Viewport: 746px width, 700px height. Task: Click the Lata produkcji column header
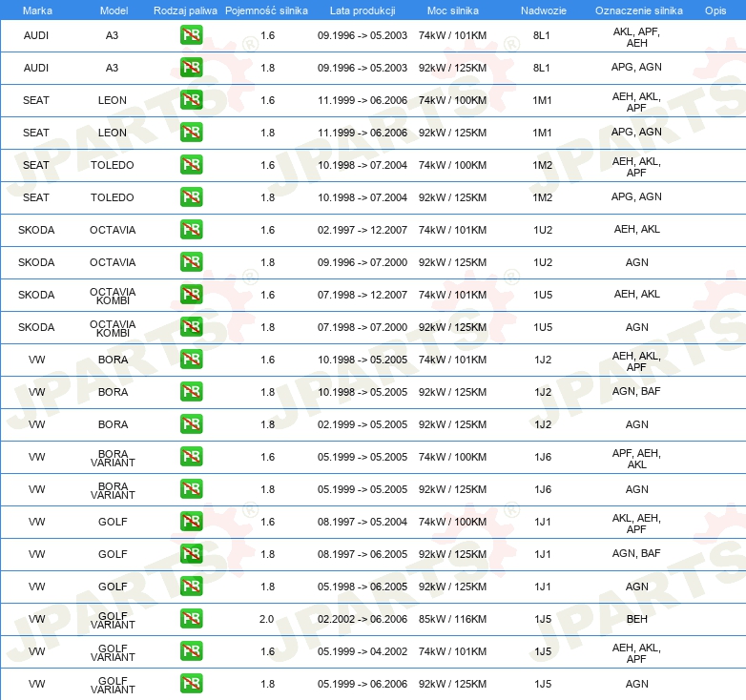coord(363,10)
